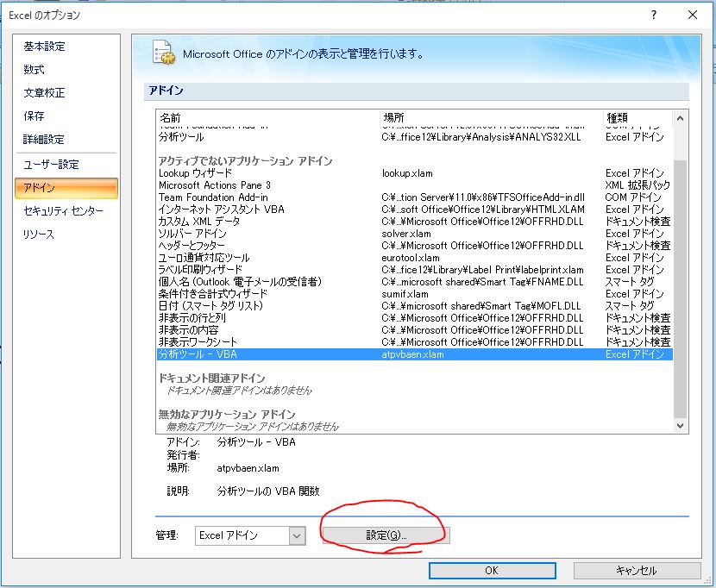Viewport: 716px width, 588px height.
Task: Switch to 文章校正 settings
Action: pos(45,93)
